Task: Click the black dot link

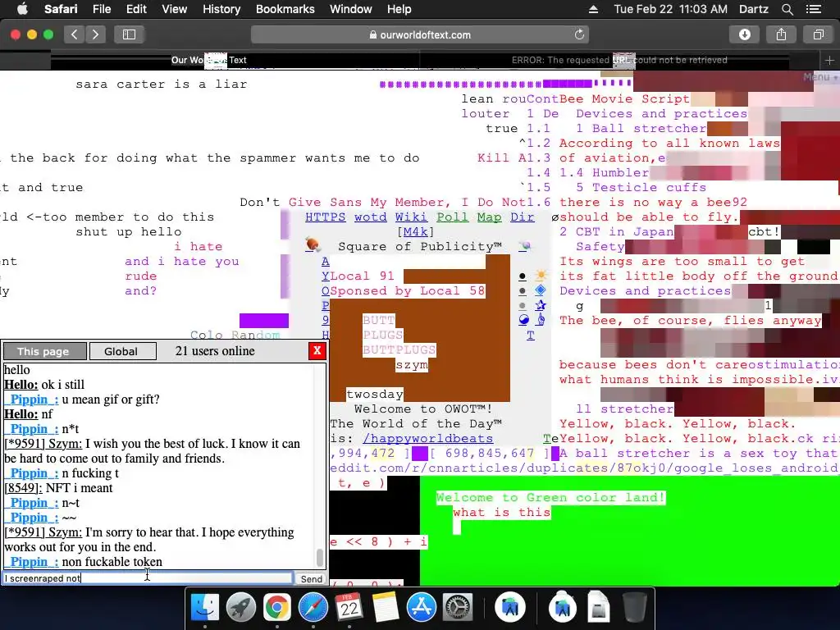Action: (x=523, y=276)
